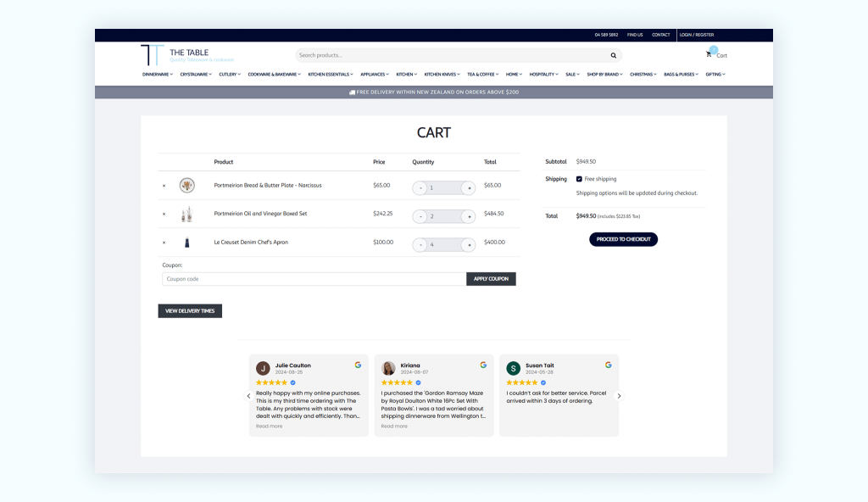The height and width of the screenshot is (502, 868).
Task: Increase quantity of Chef's Apron
Action: click(469, 244)
